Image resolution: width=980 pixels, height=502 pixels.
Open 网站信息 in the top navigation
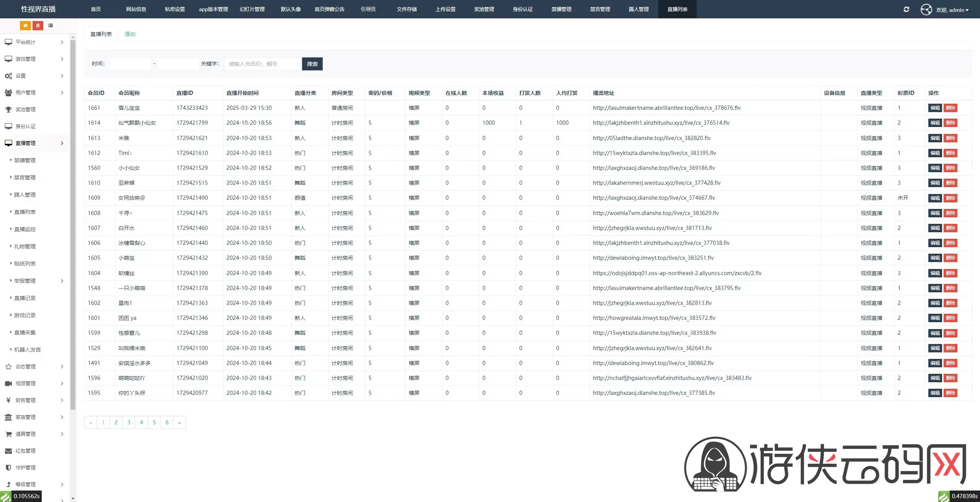click(x=136, y=9)
